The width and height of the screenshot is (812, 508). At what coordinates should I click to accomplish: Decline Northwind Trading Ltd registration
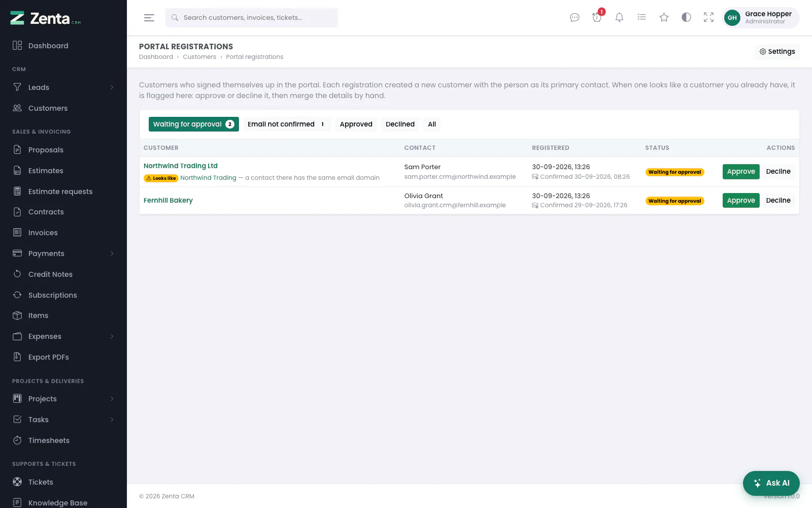point(778,172)
